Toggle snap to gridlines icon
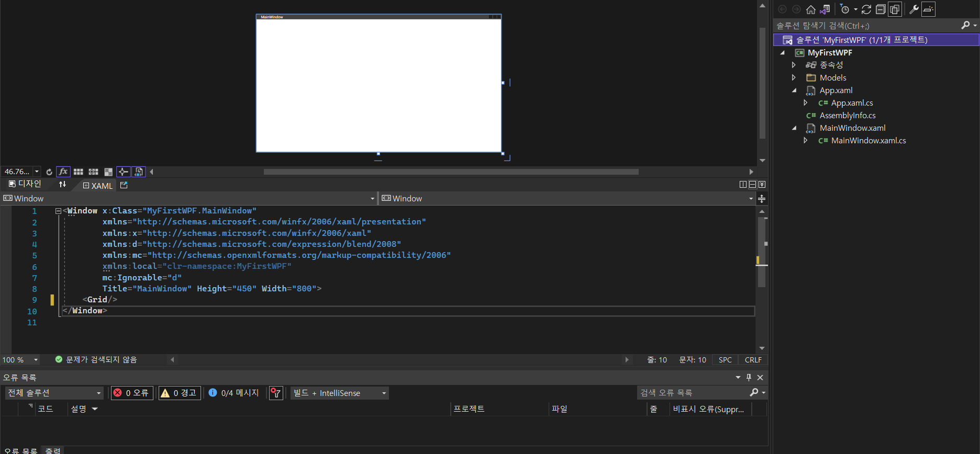The width and height of the screenshot is (980, 454). tap(94, 172)
